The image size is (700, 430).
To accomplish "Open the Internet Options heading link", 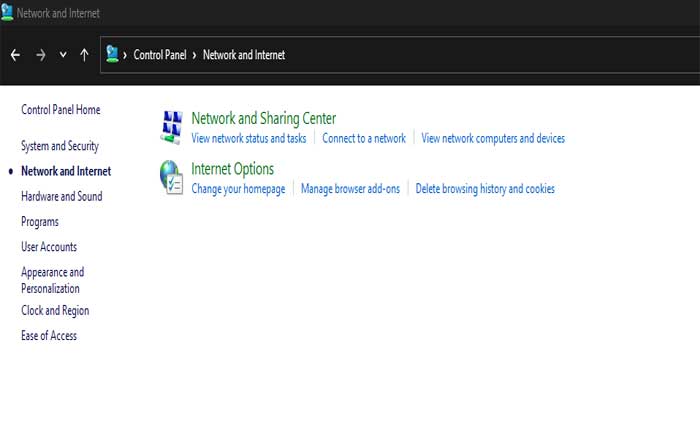I will (232, 169).
